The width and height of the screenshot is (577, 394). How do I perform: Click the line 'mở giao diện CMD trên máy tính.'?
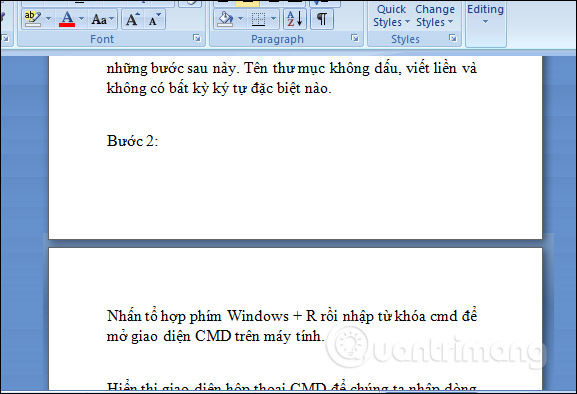216,336
